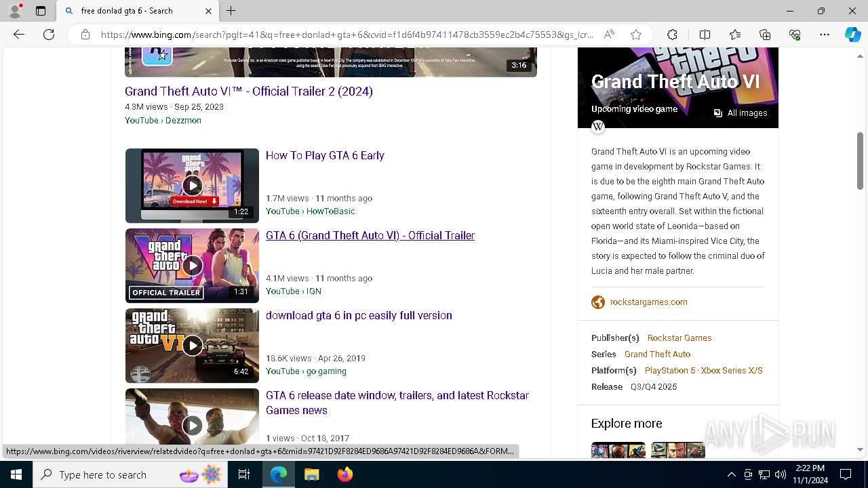
Task: Click taskbar Type here to search box
Action: 132,474
